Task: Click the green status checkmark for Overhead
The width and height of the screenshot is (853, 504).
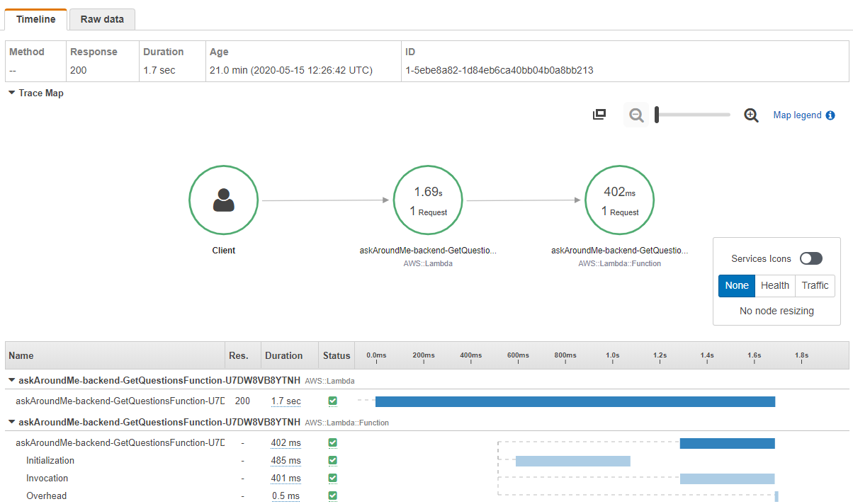Action: (332, 496)
